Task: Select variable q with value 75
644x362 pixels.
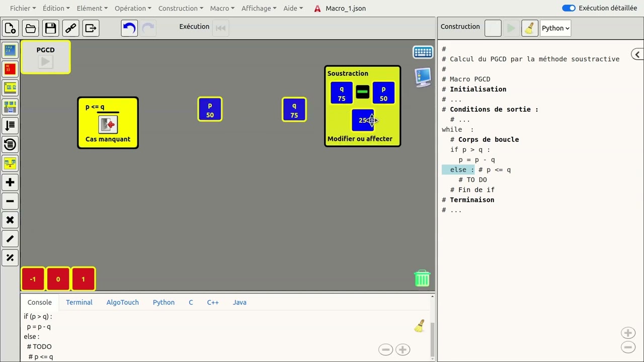Action: (x=294, y=110)
